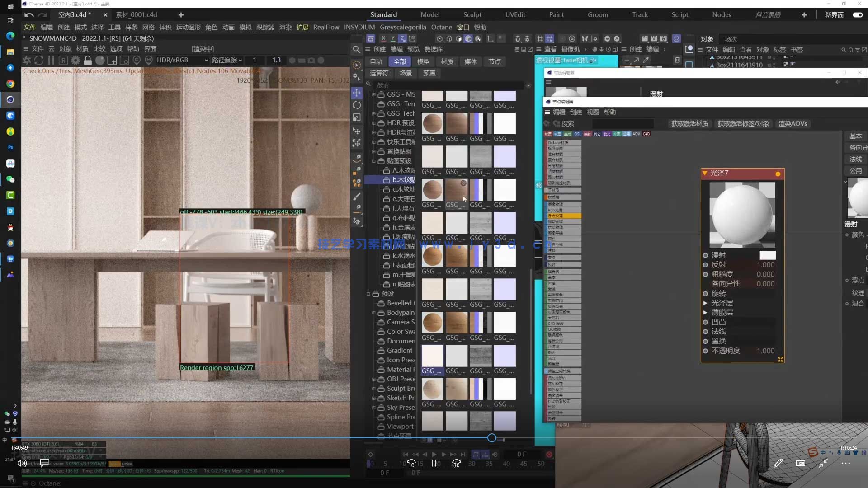Open the Octane menu in menu bar
Screen dimensions: 868x488
coord(441,27)
